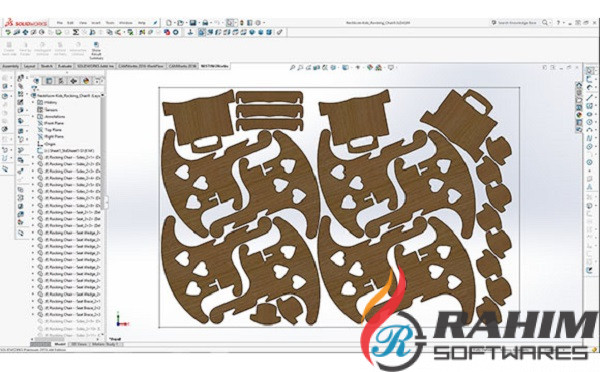Image resolution: width=600 pixels, height=372 pixels.
Task: Open the PropertyManager tab icon
Action: tap(49, 81)
